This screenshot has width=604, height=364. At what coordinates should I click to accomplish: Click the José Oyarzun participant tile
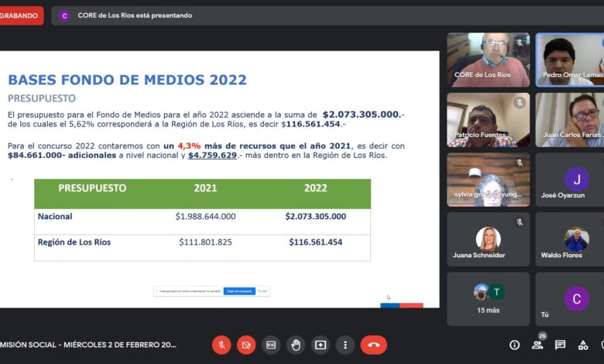(570, 180)
